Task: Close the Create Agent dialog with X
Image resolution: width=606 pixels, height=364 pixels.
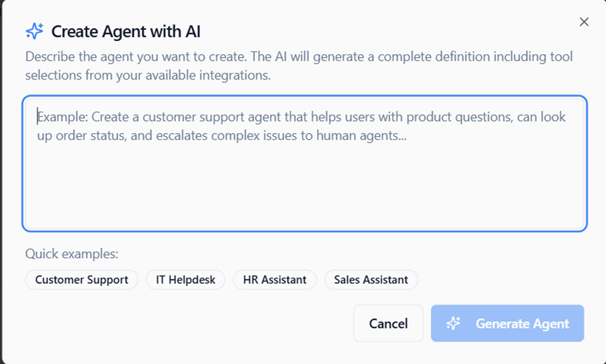Action: 584,22
